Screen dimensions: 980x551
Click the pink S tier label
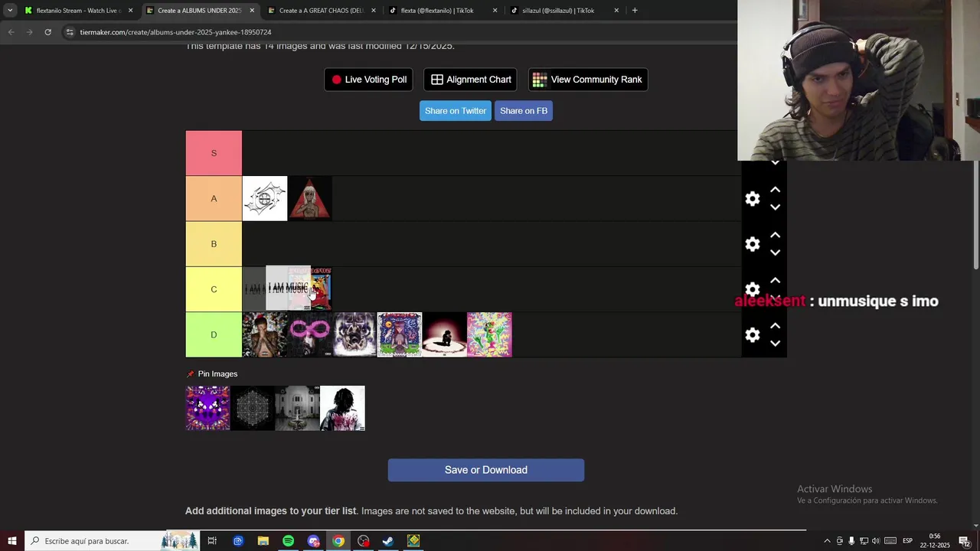pyautogui.click(x=214, y=153)
